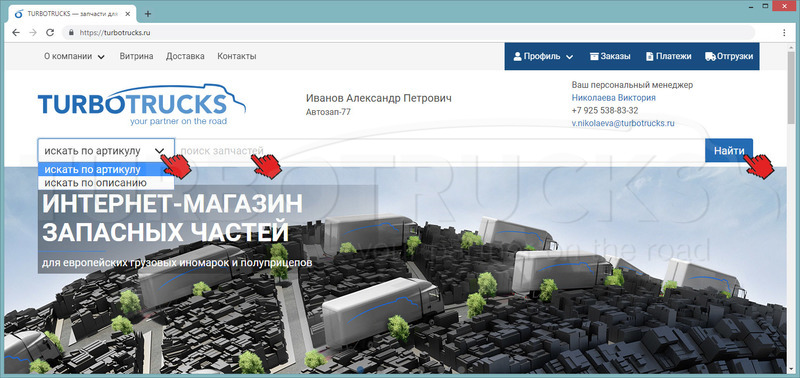Reload the page with refresh icon

(x=50, y=32)
